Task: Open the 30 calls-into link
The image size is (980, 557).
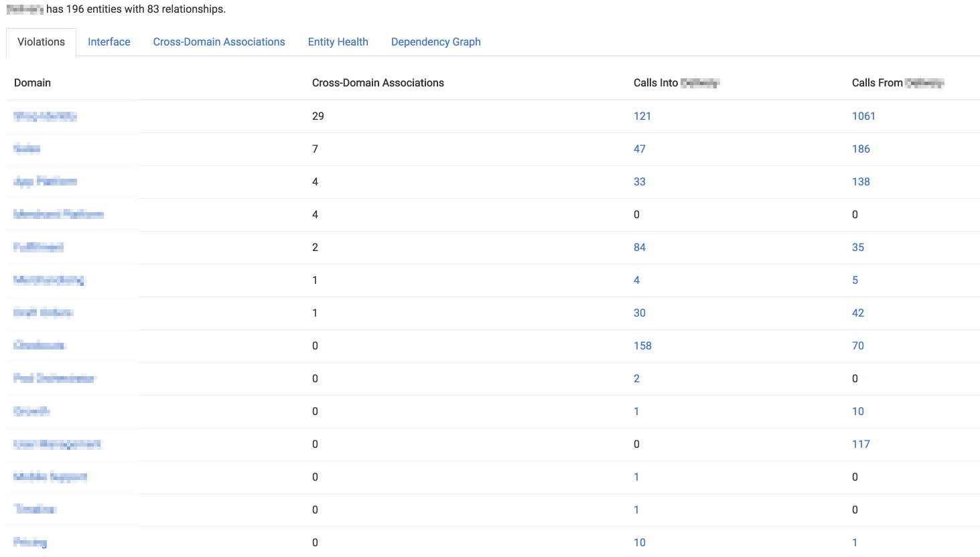Action: click(640, 313)
